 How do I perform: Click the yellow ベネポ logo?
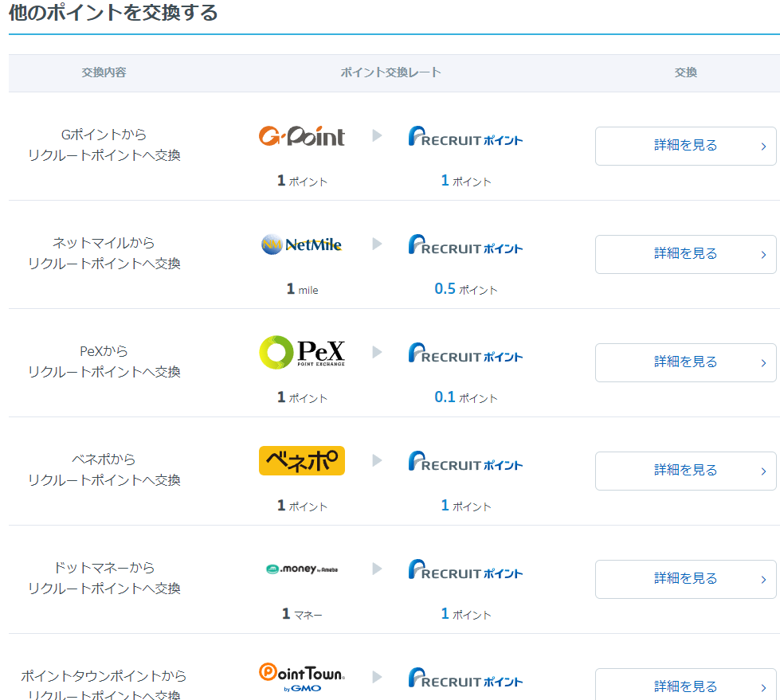[302, 461]
